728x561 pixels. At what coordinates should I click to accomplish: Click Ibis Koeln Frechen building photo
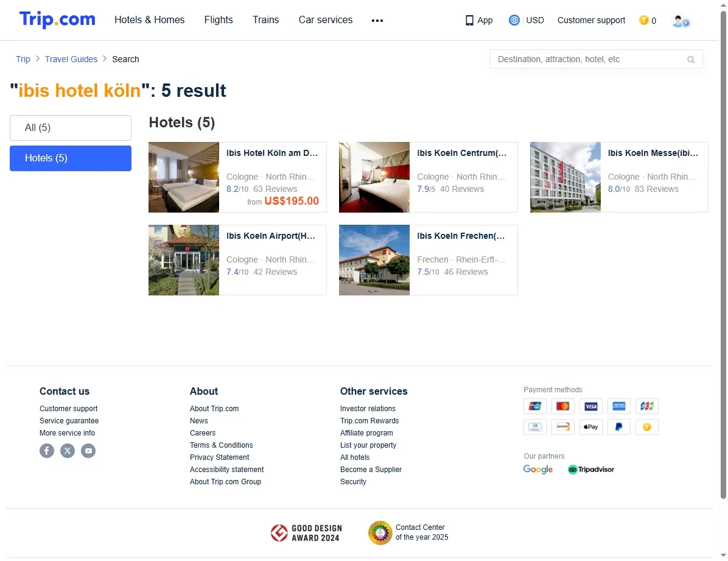coord(374,260)
